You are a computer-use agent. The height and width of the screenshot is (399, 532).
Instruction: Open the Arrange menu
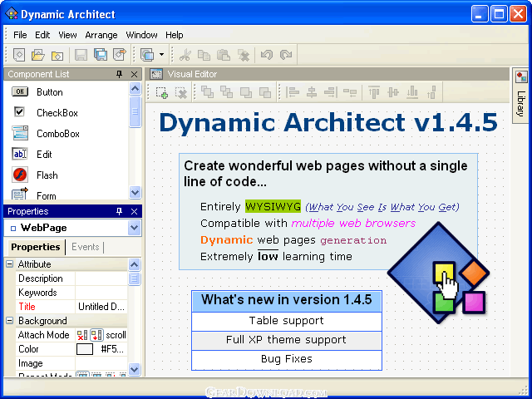(101, 35)
